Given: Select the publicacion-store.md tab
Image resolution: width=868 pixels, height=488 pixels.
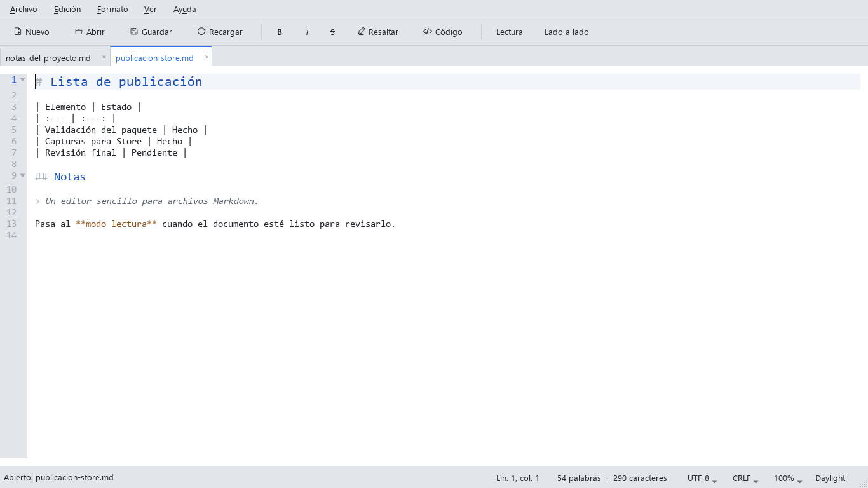Looking at the screenshot, I should pos(155,58).
